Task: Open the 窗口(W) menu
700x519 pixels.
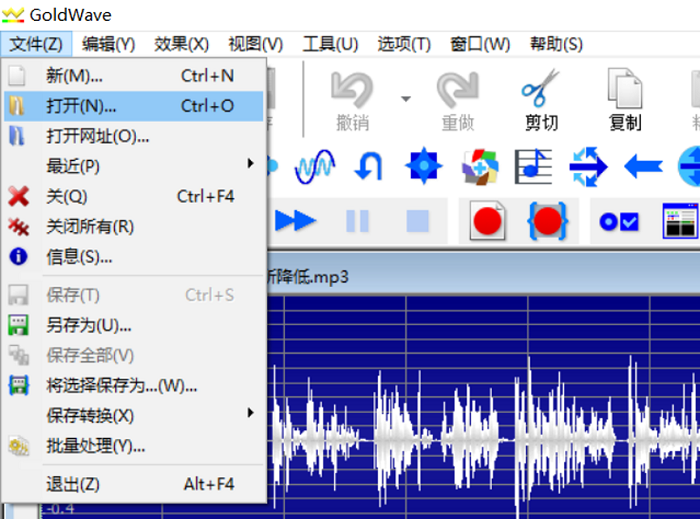Action: (x=480, y=44)
